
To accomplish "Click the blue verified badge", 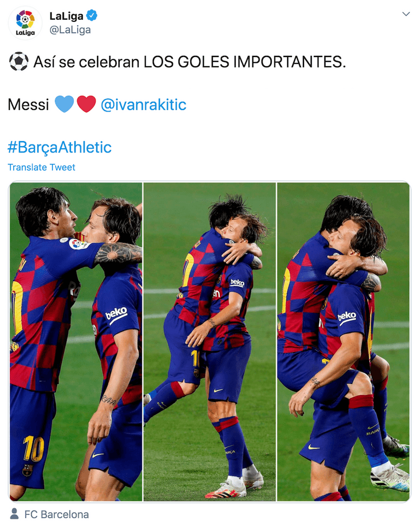I will pos(92,15).
